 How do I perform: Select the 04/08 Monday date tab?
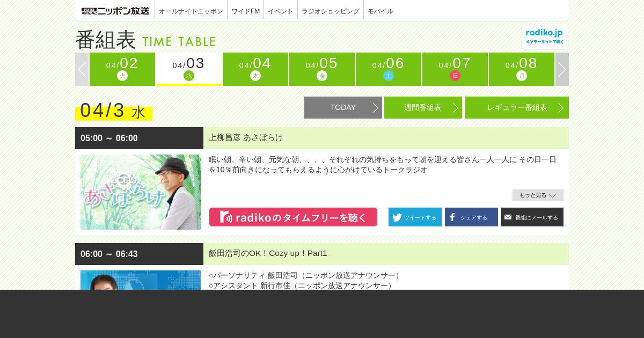[x=522, y=69]
